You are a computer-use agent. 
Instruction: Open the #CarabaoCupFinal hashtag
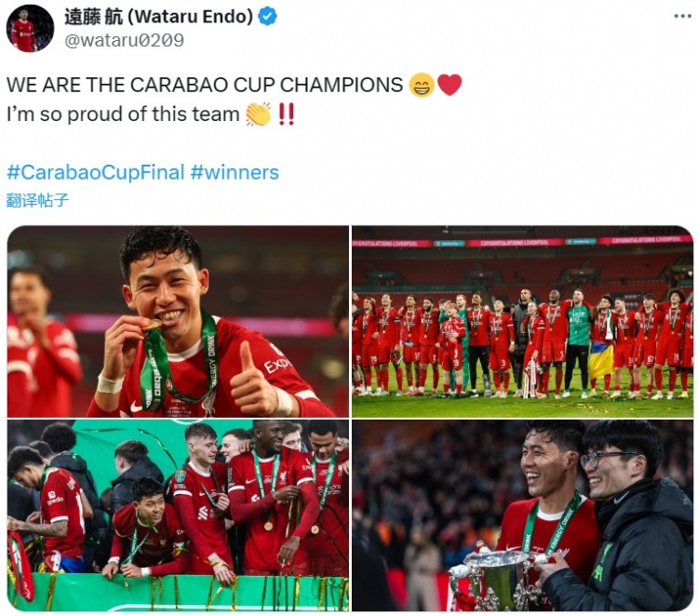[x=96, y=172]
